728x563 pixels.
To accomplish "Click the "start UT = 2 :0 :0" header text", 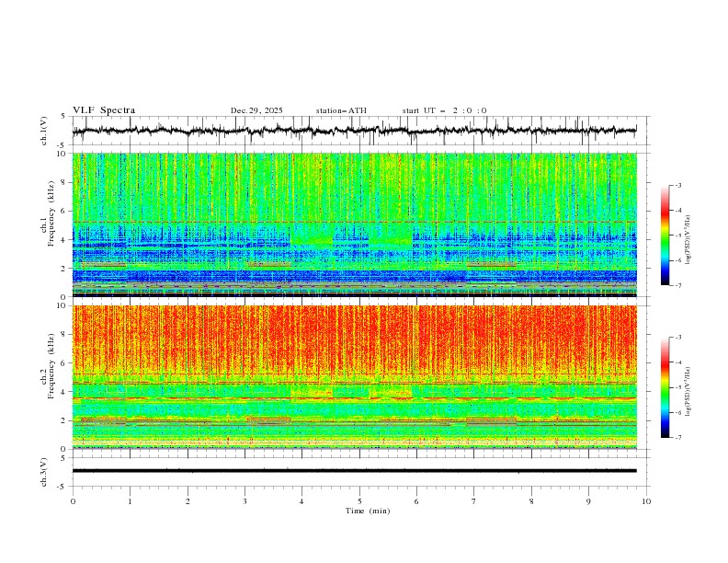I will point(444,110).
